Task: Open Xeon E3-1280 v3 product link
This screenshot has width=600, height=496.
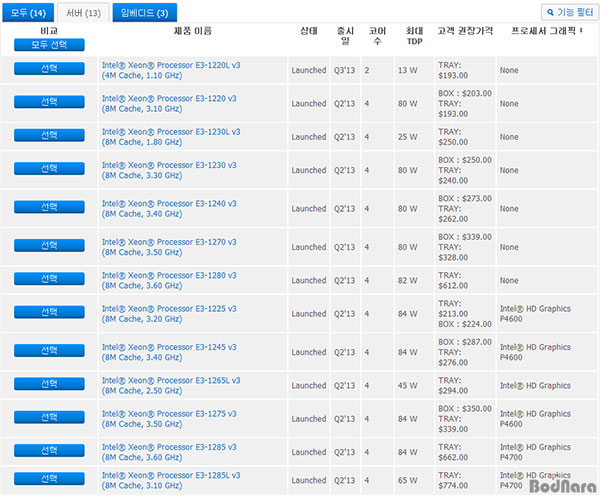Action: (x=169, y=281)
